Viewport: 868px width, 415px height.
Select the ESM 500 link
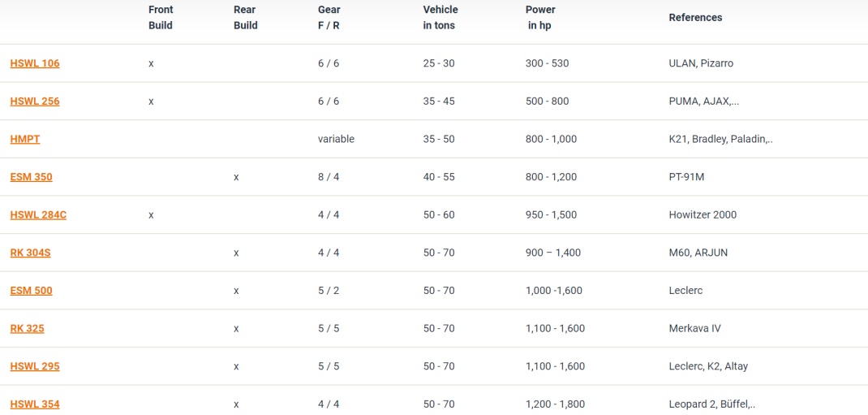click(x=32, y=290)
